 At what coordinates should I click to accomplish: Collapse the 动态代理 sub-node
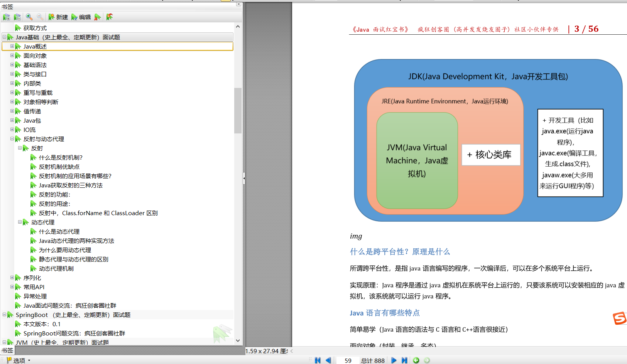click(x=20, y=222)
